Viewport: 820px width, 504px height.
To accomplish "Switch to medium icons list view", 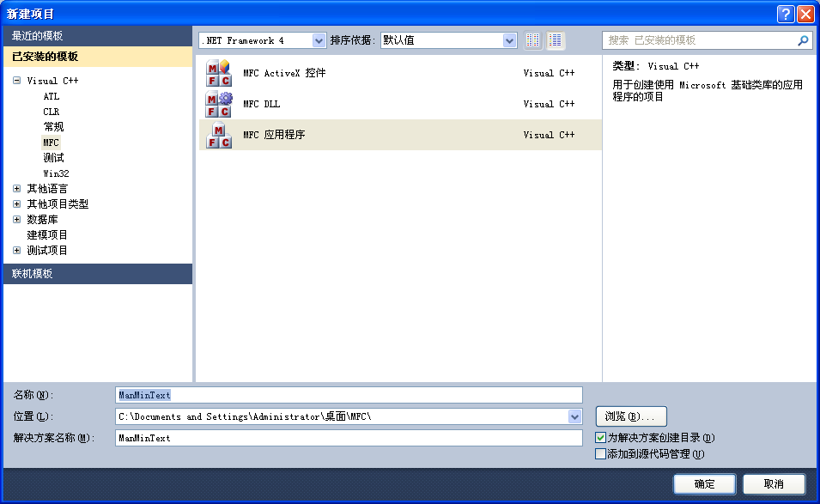I will [x=556, y=40].
